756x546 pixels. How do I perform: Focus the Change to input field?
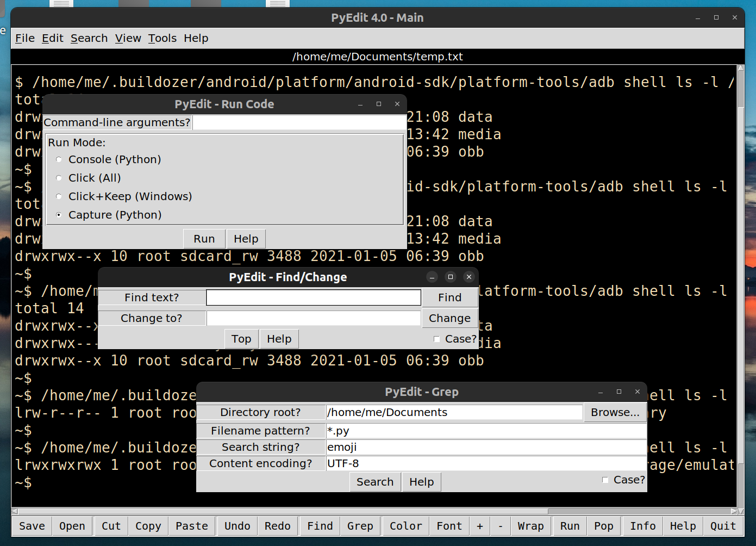click(314, 318)
